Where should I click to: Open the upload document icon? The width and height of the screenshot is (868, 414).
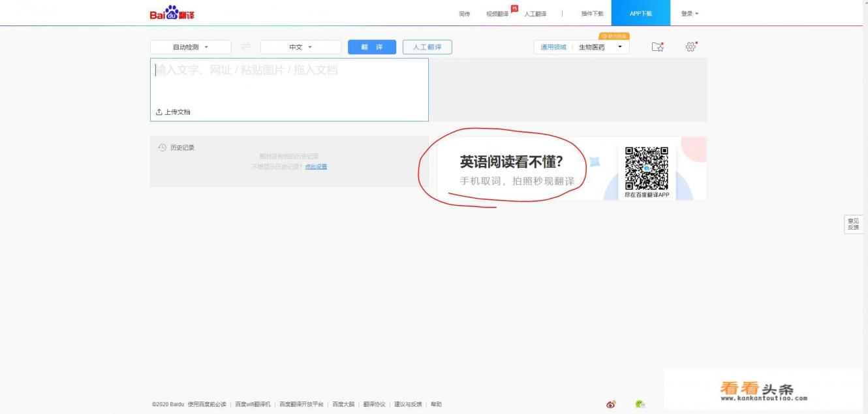coord(159,112)
